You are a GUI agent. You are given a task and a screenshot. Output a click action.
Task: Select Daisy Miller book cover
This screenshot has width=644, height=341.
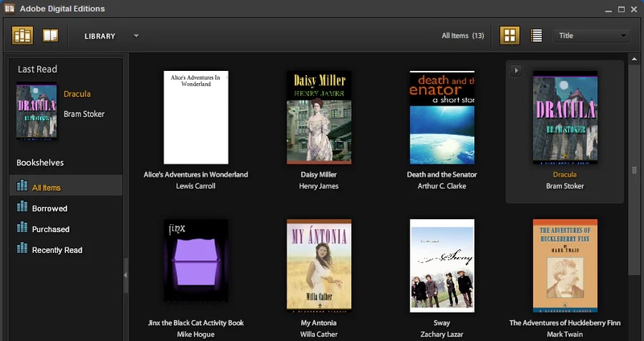[x=319, y=117]
